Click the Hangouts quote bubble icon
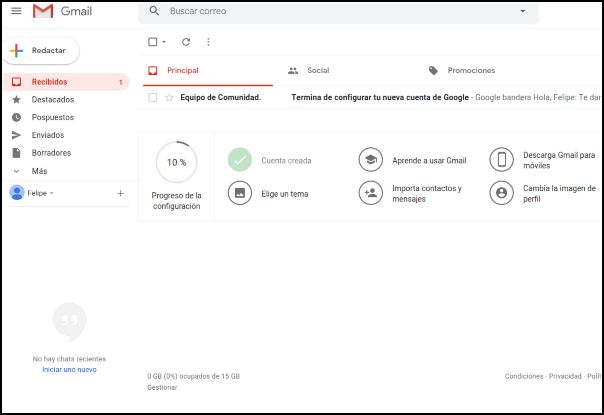Image resolution: width=604 pixels, height=415 pixels. tap(70, 322)
